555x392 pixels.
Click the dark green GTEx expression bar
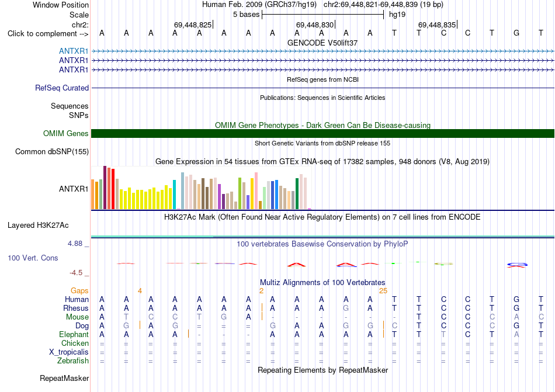(x=297, y=194)
